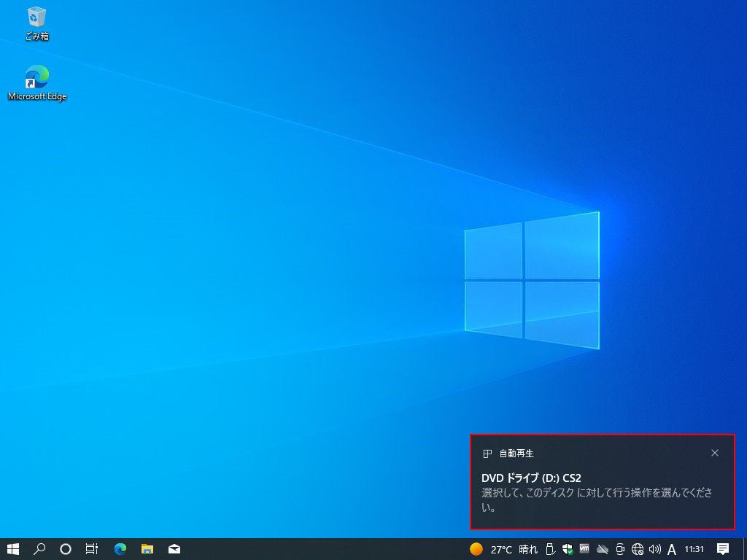Open Cortana circle icon on taskbar
This screenshot has height=560, width=747.
pos(66,549)
